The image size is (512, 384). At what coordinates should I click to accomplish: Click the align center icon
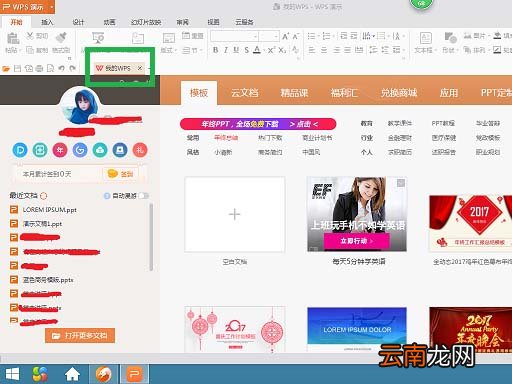(324, 50)
